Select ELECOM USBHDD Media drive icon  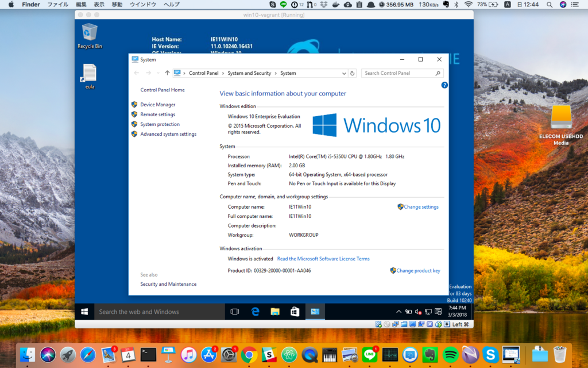click(x=561, y=125)
